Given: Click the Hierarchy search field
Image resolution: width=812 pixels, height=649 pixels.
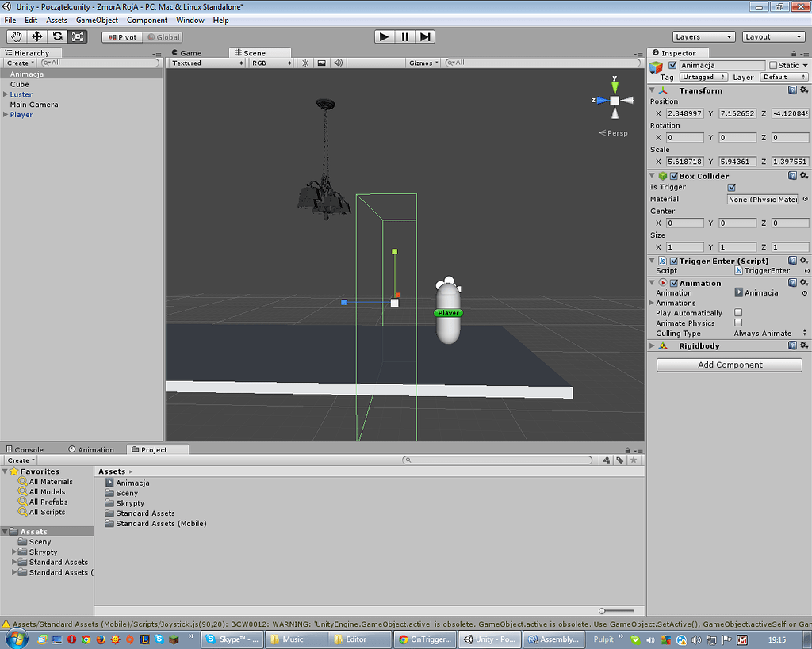Looking at the screenshot, I should click(x=99, y=62).
